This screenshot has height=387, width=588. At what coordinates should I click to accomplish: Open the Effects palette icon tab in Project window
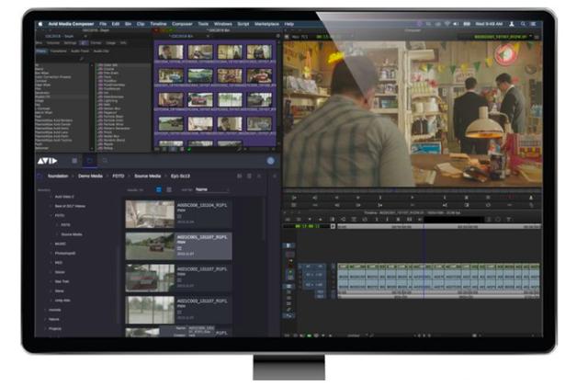(84, 43)
